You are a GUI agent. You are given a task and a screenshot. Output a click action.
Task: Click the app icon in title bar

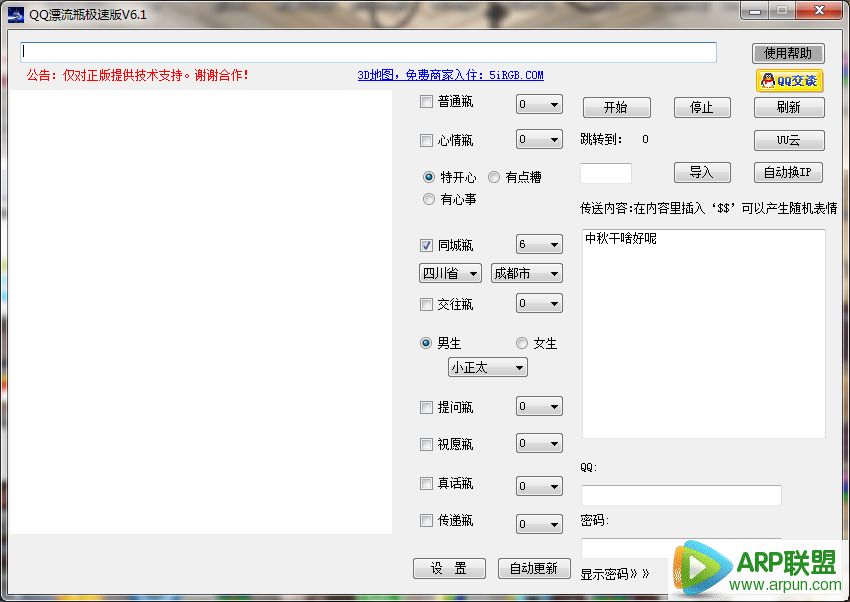(16, 14)
